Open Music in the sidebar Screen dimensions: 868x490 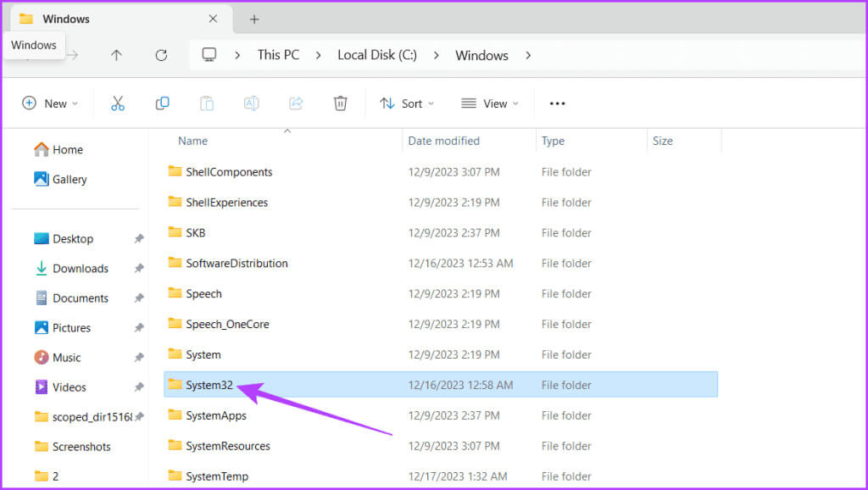tap(57, 358)
